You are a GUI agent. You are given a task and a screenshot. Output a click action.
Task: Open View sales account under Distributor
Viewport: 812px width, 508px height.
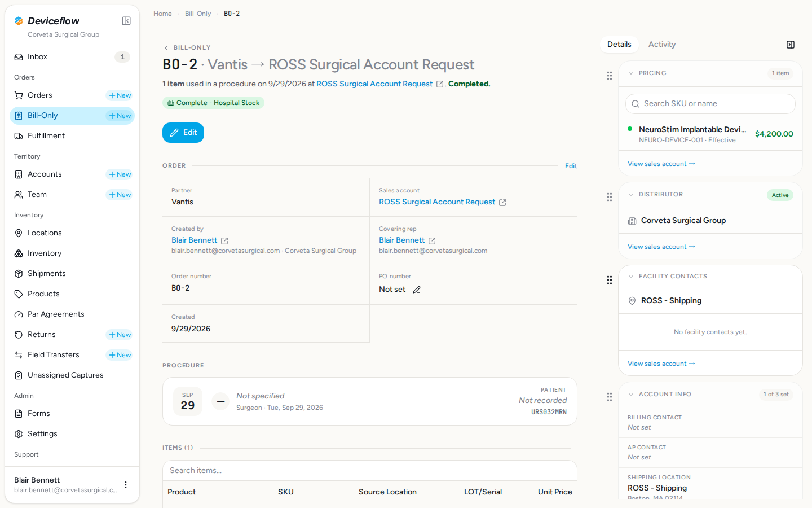[661, 247]
